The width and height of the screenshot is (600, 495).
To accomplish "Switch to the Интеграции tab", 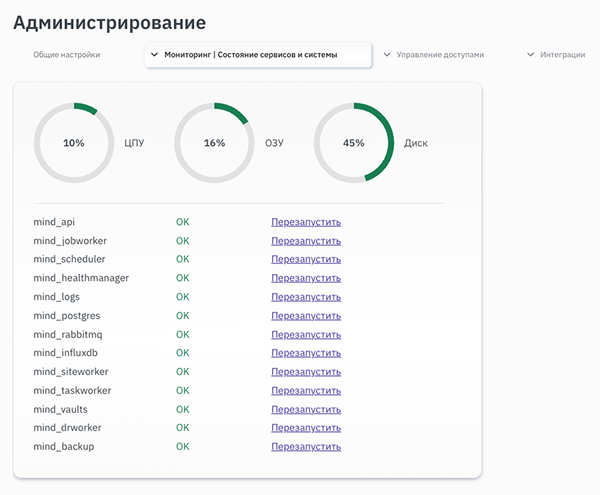I will 562,55.
